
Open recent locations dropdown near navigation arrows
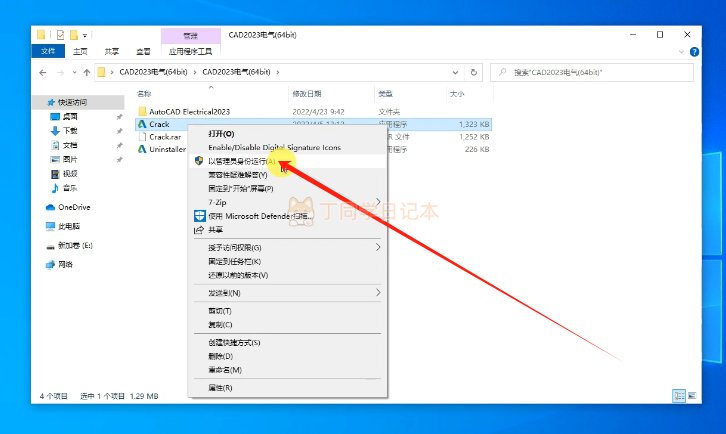pyautogui.click(x=74, y=73)
